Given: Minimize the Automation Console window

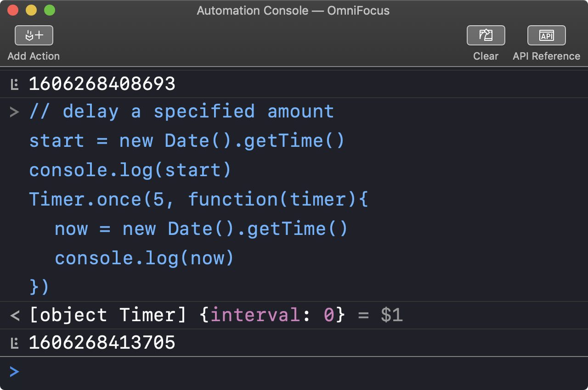Looking at the screenshot, I should [31, 10].
